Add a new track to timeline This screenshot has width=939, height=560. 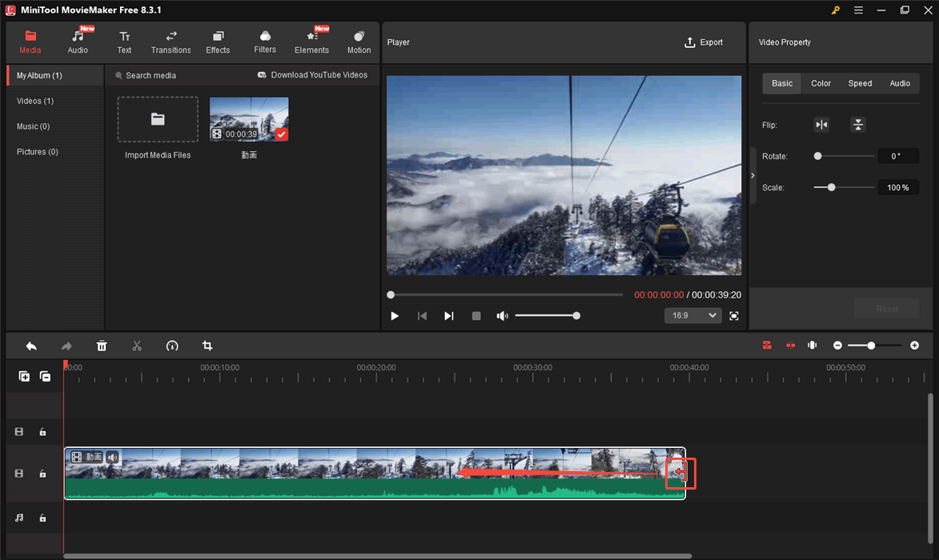(x=24, y=376)
